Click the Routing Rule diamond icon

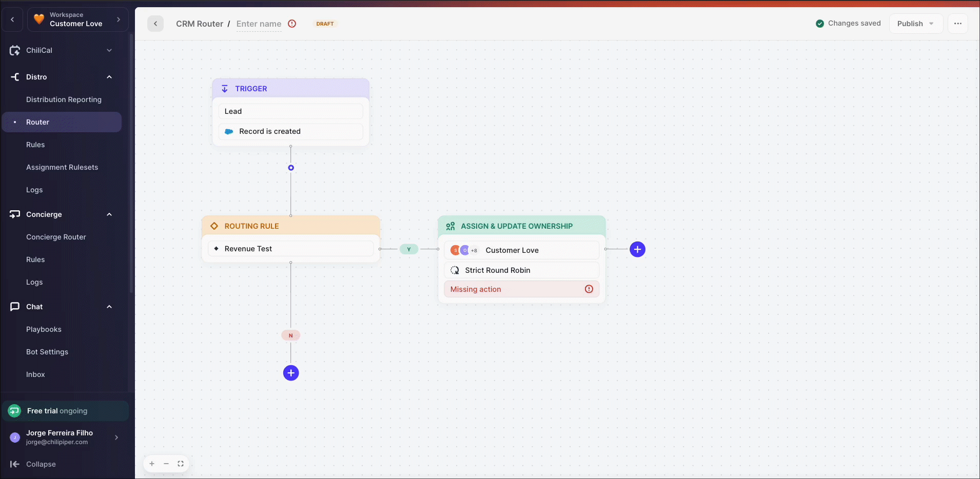coord(214,226)
